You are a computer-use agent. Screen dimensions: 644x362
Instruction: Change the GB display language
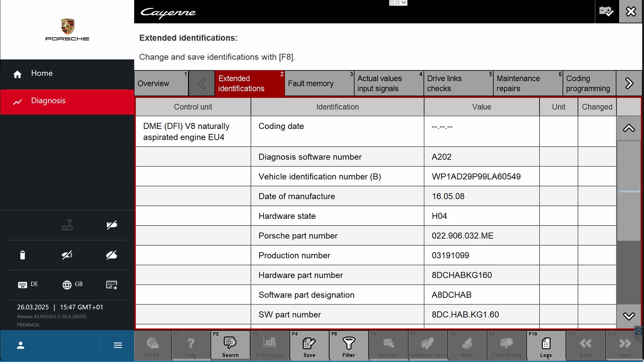coord(73,284)
